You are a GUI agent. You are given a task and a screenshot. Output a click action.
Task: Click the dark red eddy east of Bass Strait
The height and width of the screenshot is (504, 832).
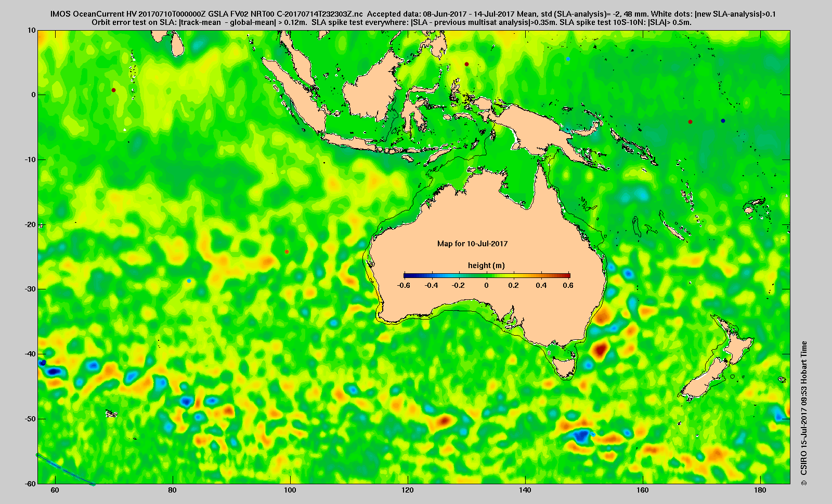click(x=601, y=350)
